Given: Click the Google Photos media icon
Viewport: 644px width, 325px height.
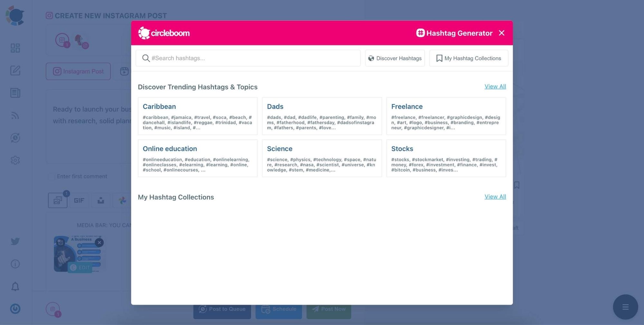Looking at the screenshot, I should click(122, 200).
